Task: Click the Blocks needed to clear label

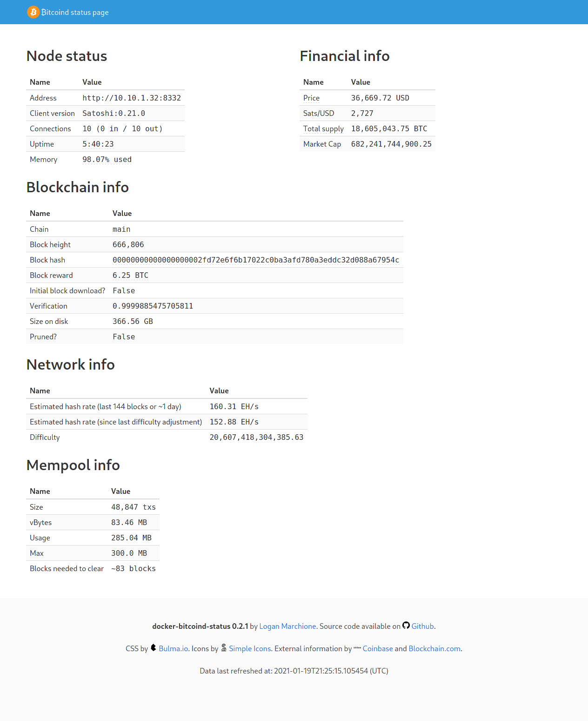Action: [x=67, y=569]
